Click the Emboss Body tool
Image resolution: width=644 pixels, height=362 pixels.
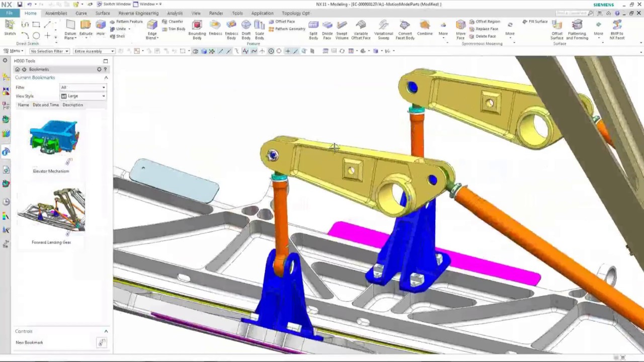[x=231, y=30]
